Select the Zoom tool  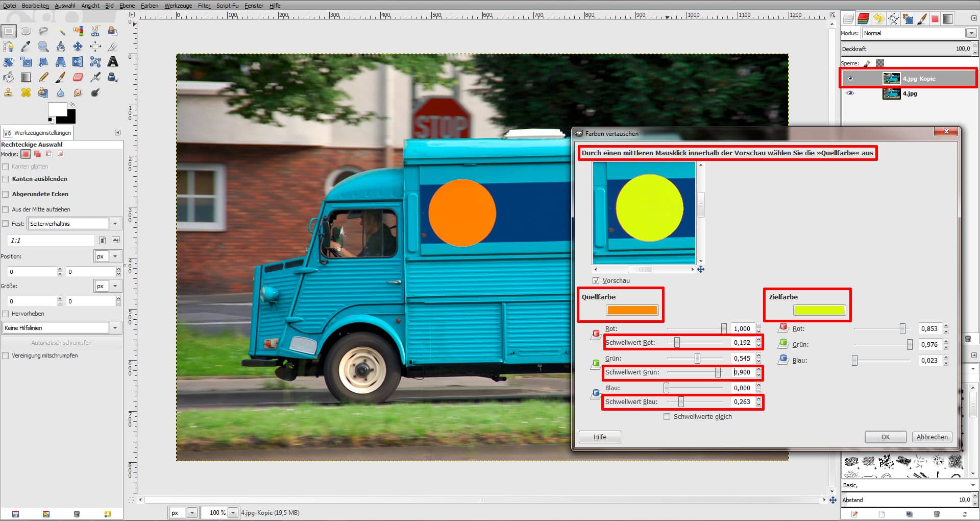tap(43, 46)
